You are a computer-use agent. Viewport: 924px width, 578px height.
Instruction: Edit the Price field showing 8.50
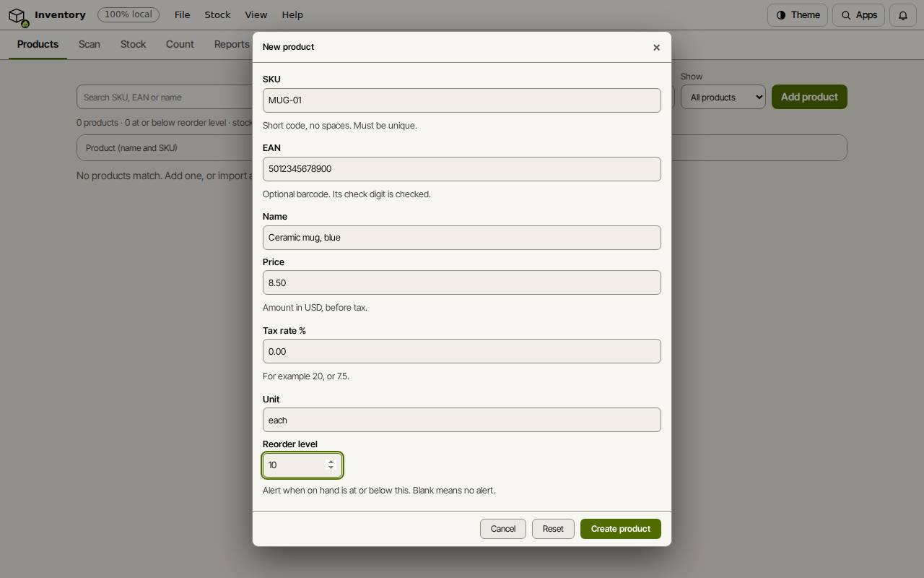462,282
